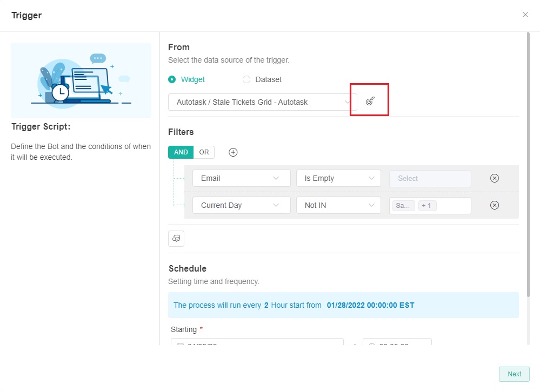The width and height of the screenshot is (540, 392).
Task: Remove the Email filter row
Action: (x=494, y=178)
